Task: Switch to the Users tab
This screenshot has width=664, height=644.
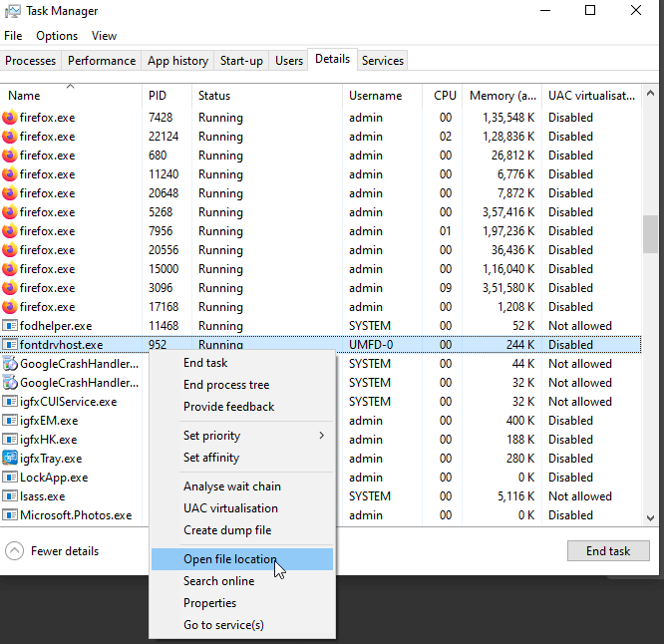Action: (289, 61)
